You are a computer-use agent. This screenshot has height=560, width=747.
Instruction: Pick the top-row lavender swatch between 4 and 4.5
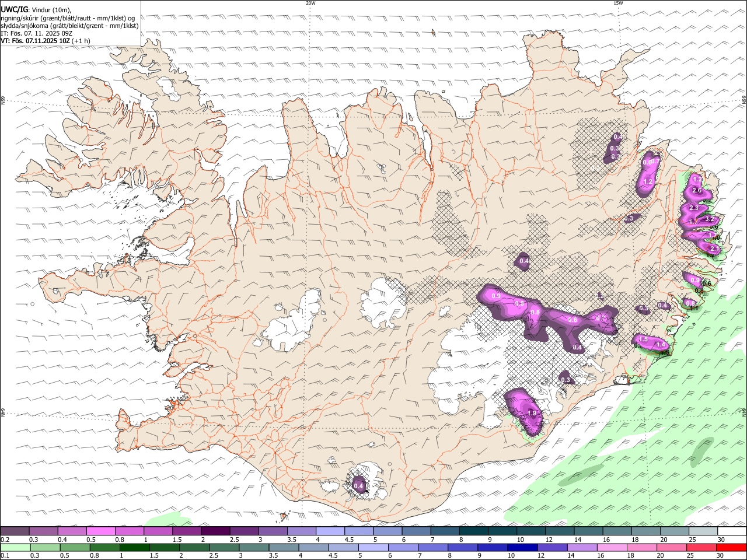pyautogui.click(x=330, y=531)
